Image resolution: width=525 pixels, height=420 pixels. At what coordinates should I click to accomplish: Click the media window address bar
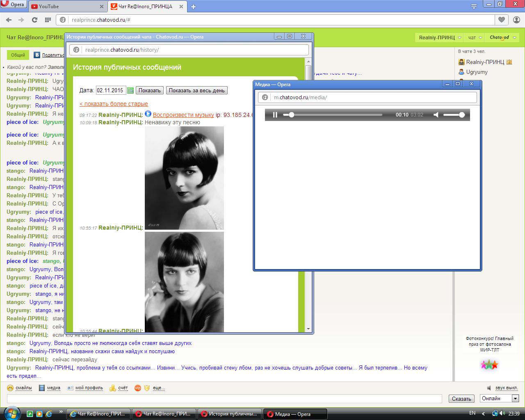367,97
